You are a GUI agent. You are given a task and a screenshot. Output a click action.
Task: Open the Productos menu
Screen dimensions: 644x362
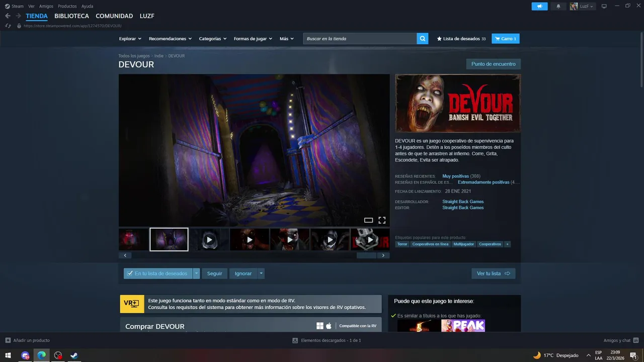(x=67, y=6)
